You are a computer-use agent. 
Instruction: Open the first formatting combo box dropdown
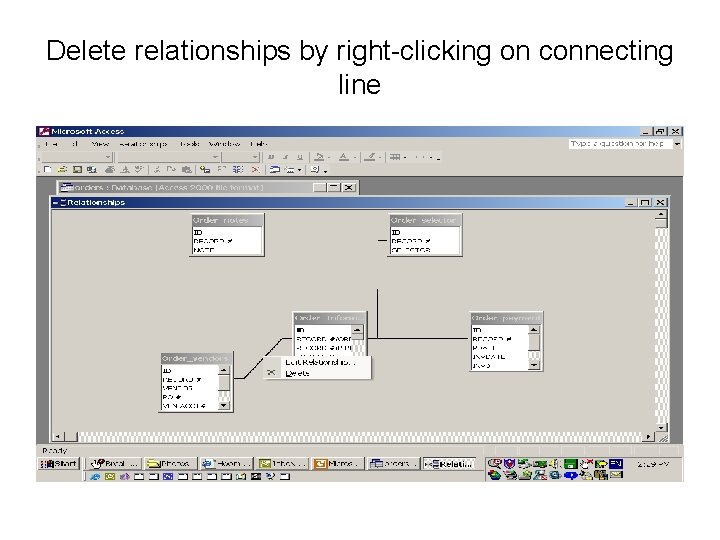click(108, 157)
